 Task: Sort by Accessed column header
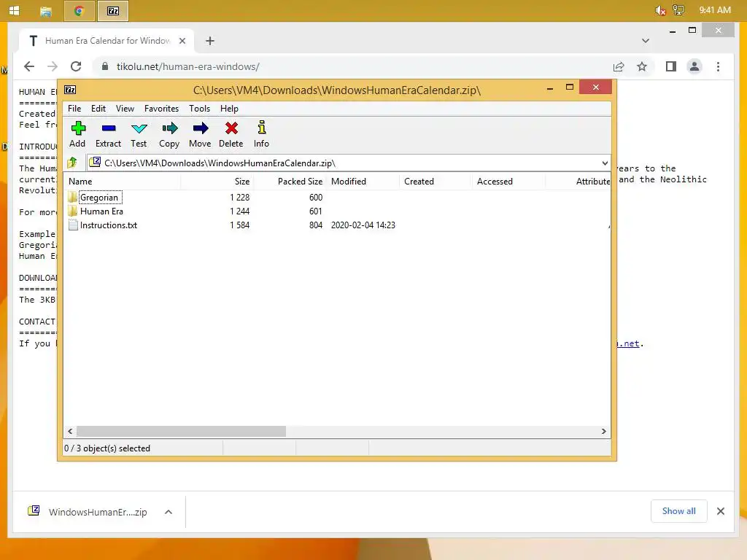tap(508, 182)
